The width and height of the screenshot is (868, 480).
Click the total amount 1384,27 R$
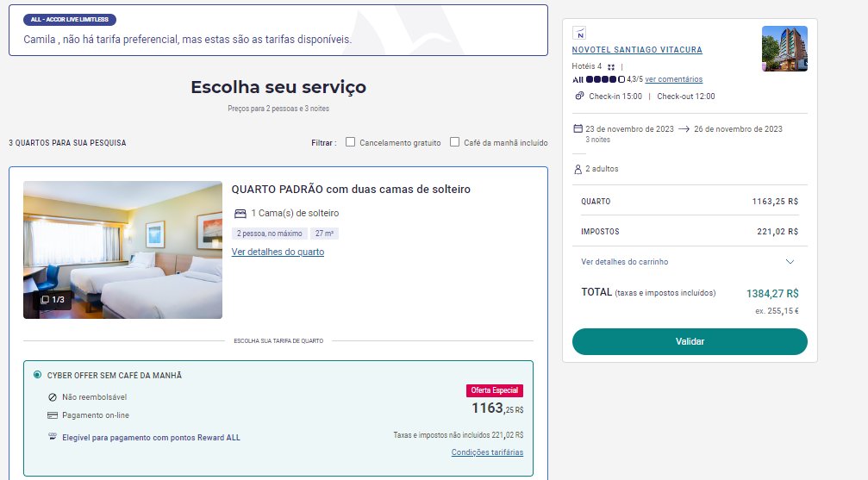pos(772,293)
